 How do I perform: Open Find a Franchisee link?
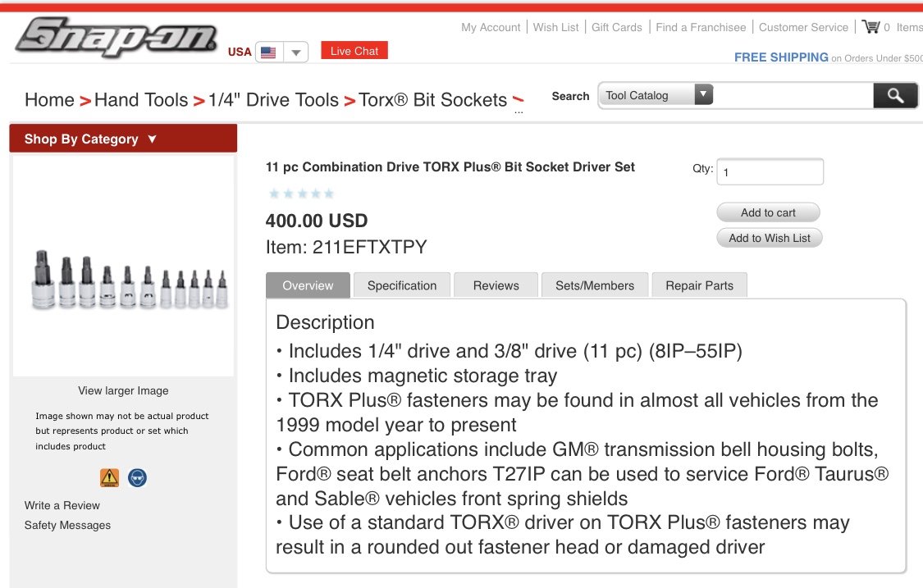coord(701,27)
